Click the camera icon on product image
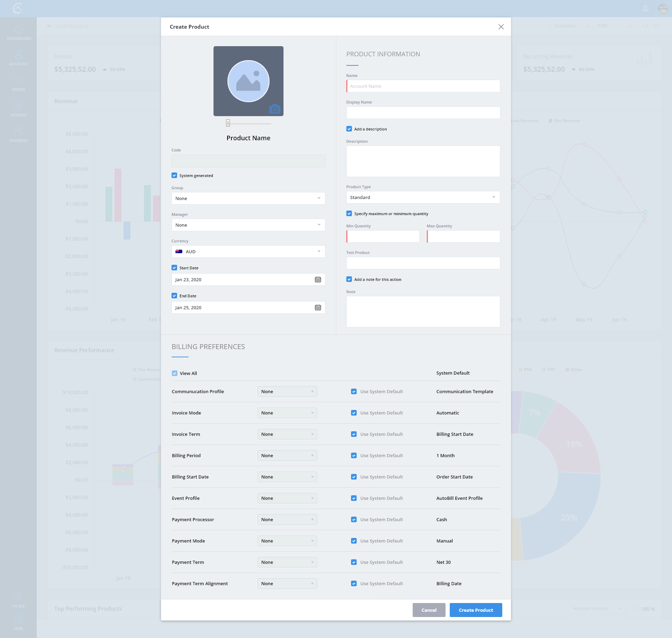 pos(275,109)
